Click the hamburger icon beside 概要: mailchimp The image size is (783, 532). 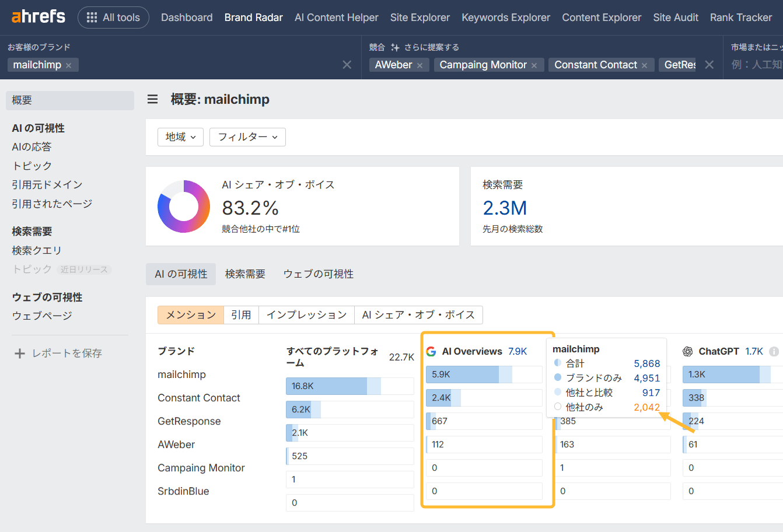click(x=152, y=99)
